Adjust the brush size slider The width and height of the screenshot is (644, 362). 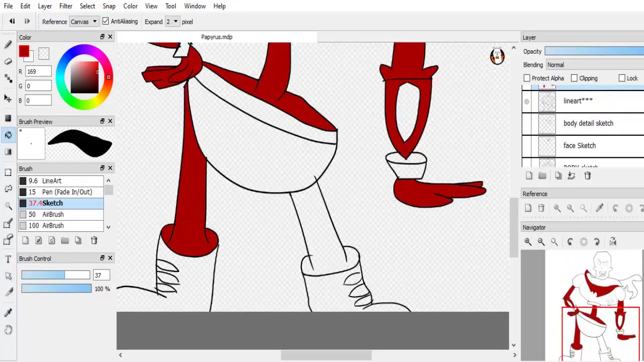click(55, 275)
